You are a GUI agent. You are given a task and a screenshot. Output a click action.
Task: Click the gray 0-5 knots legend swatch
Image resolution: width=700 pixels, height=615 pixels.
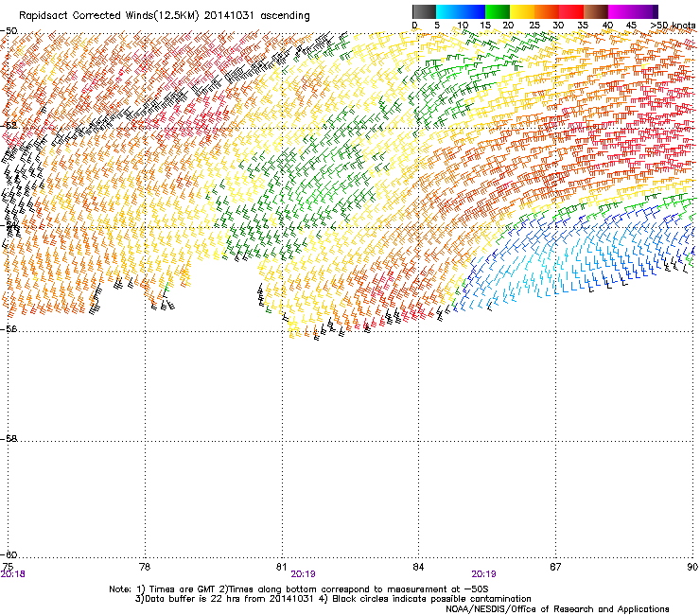pyautogui.click(x=424, y=11)
